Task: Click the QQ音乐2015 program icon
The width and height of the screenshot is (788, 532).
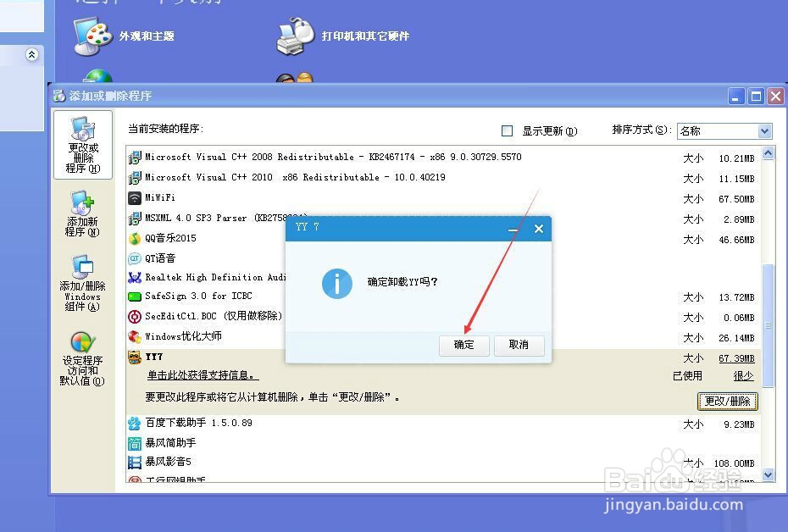Action: click(x=134, y=238)
